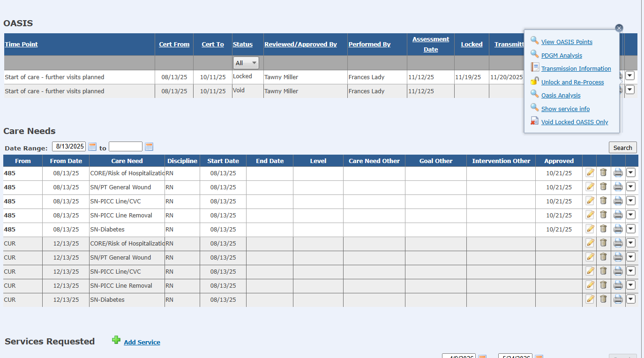
Task: Click the 11/20/2025 transmitted date cell
Action: [x=507, y=77]
